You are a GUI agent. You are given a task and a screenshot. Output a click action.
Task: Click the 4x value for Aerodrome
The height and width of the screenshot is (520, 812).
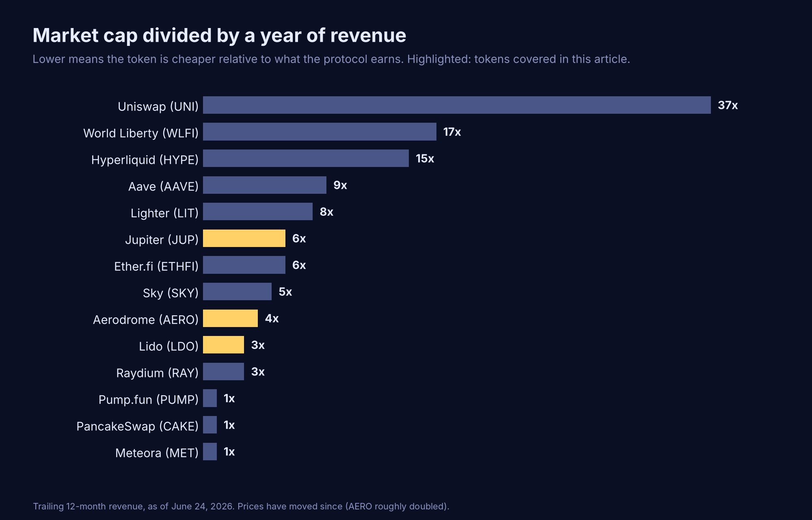coord(272,318)
